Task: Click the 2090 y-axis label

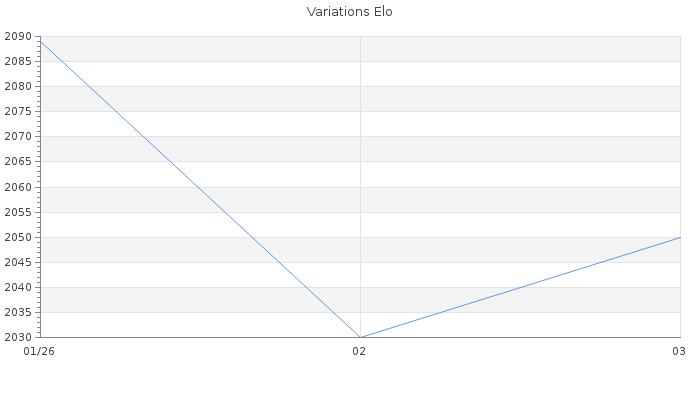Action: 18,37
